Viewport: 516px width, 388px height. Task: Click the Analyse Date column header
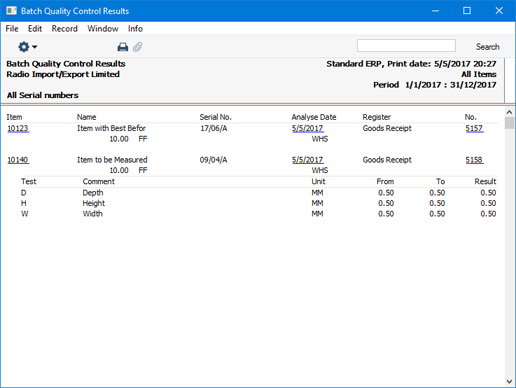click(314, 117)
